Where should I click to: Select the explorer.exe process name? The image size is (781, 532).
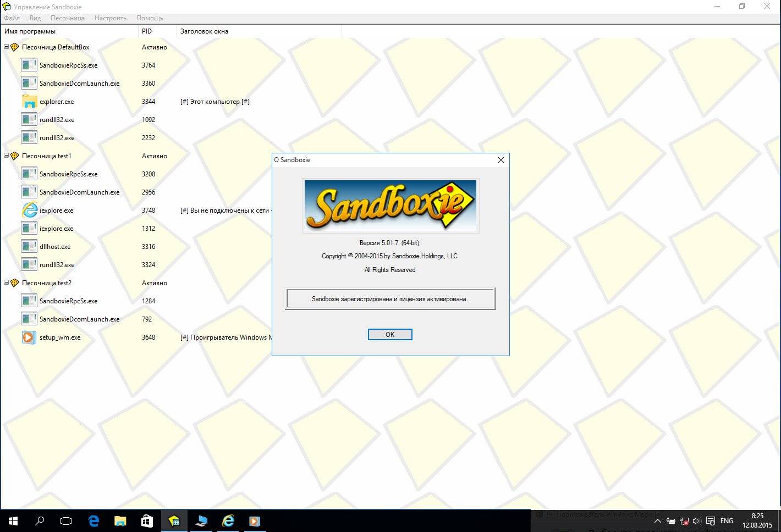click(x=57, y=102)
